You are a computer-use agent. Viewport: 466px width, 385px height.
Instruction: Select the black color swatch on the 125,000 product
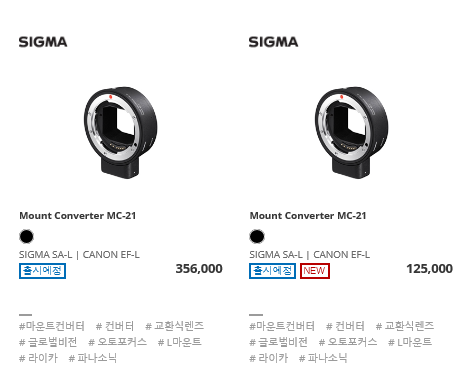point(257,237)
